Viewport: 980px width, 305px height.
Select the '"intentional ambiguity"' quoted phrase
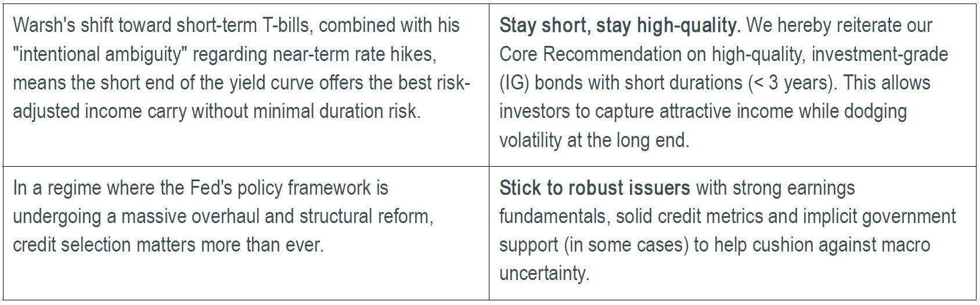pyautogui.click(x=100, y=54)
